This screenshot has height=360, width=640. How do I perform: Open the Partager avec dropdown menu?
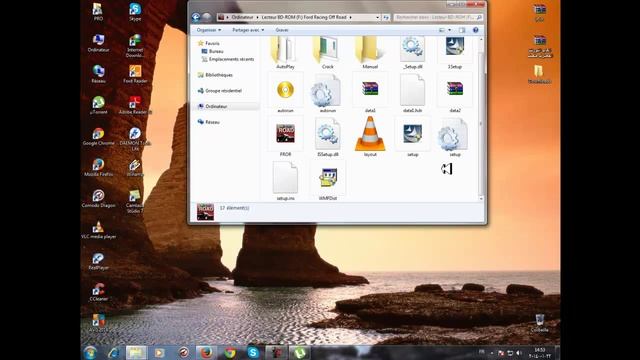coord(248,30)
